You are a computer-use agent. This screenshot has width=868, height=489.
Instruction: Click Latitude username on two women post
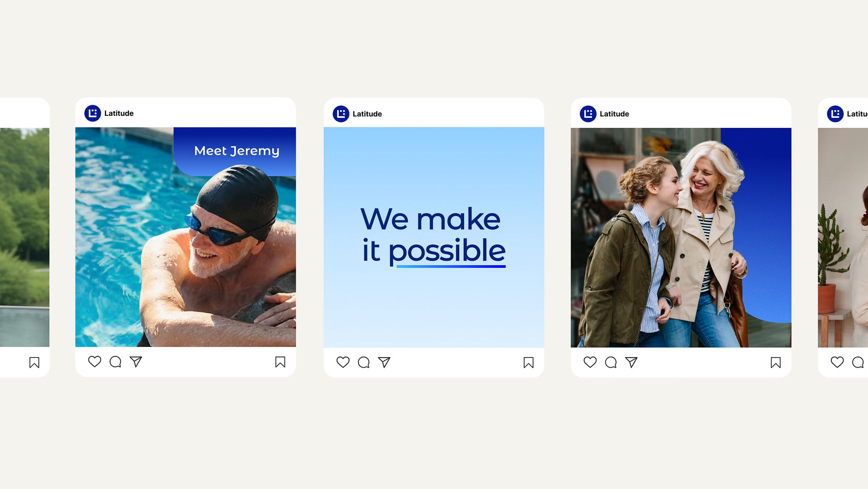(614, 114)
